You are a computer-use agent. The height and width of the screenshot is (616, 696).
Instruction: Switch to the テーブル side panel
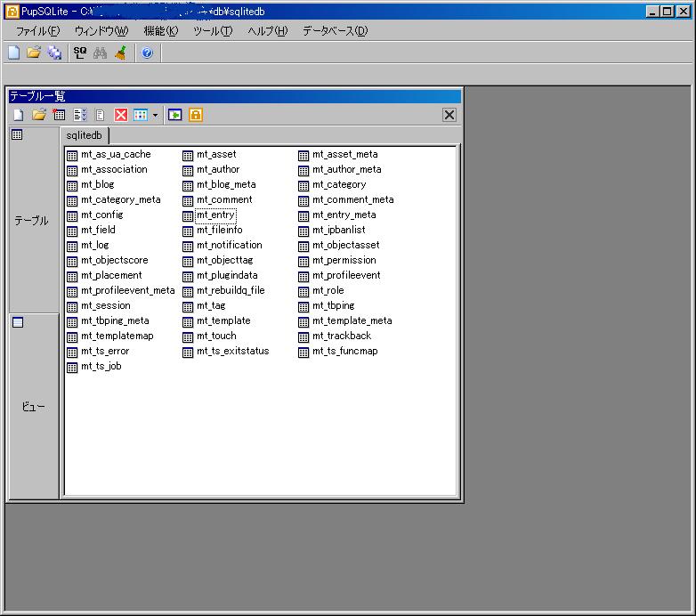(x=34, y=220)
